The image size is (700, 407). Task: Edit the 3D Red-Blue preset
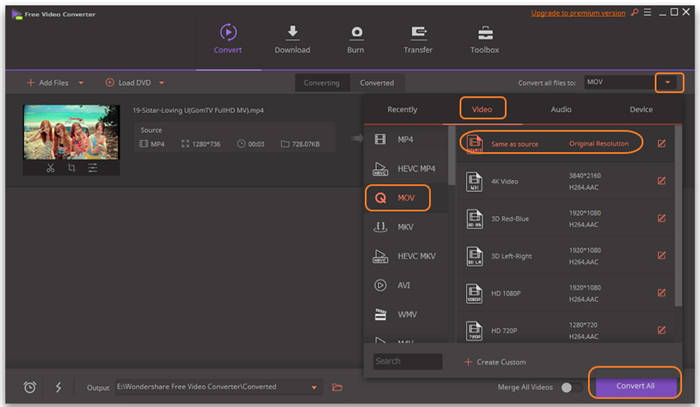pyautogui.click(x=662, y=218)
